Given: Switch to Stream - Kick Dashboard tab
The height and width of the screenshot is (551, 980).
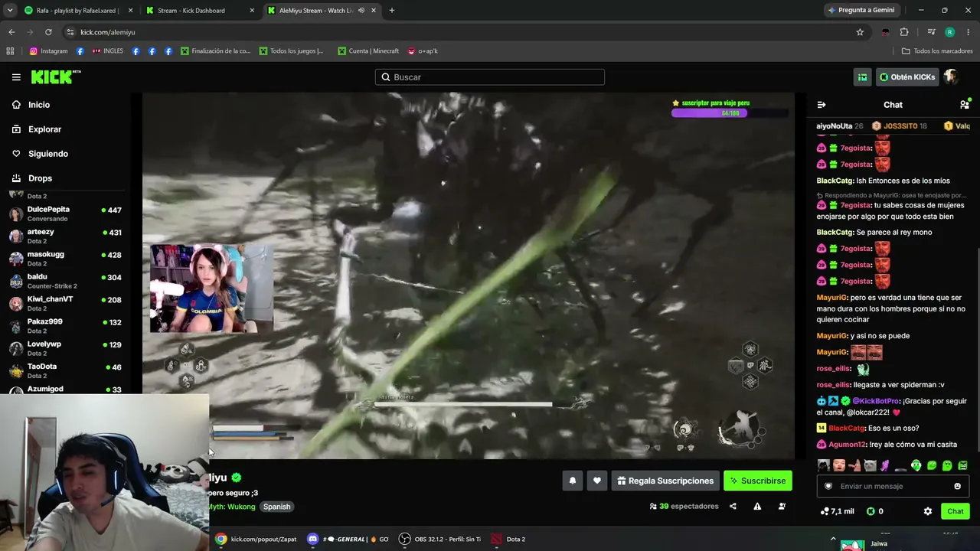Looking at the screenshot, I should [201, 11].
